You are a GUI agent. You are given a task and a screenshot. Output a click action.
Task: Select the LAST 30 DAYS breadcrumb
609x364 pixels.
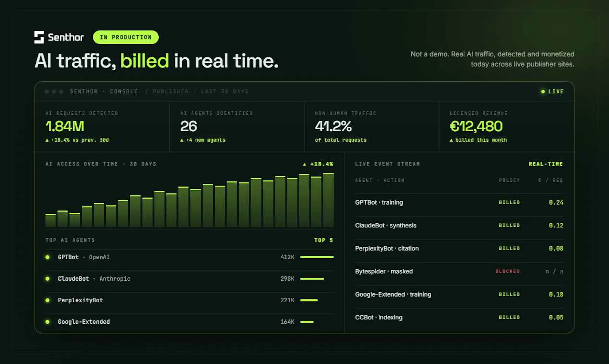click(225, 92)
